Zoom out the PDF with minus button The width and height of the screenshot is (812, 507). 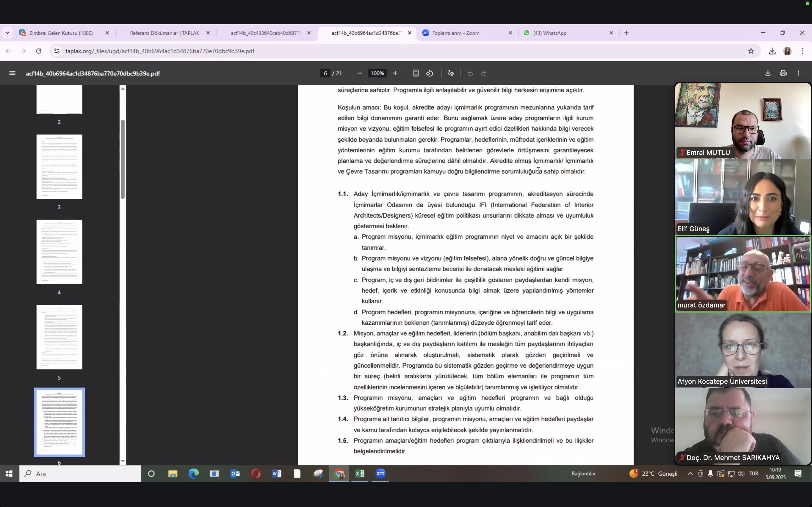(x=359, y=73)
